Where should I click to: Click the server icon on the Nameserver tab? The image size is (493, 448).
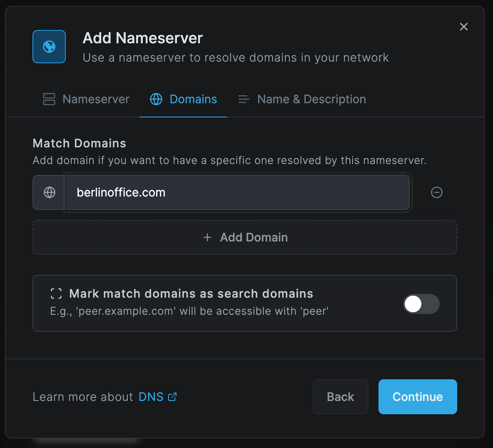(49, 99)
